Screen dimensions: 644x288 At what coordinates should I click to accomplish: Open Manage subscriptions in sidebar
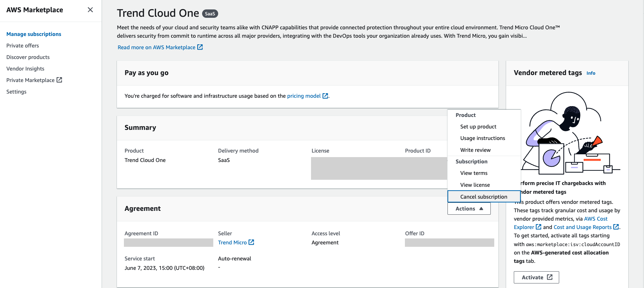pyautogui.click(x=34, y=34)
